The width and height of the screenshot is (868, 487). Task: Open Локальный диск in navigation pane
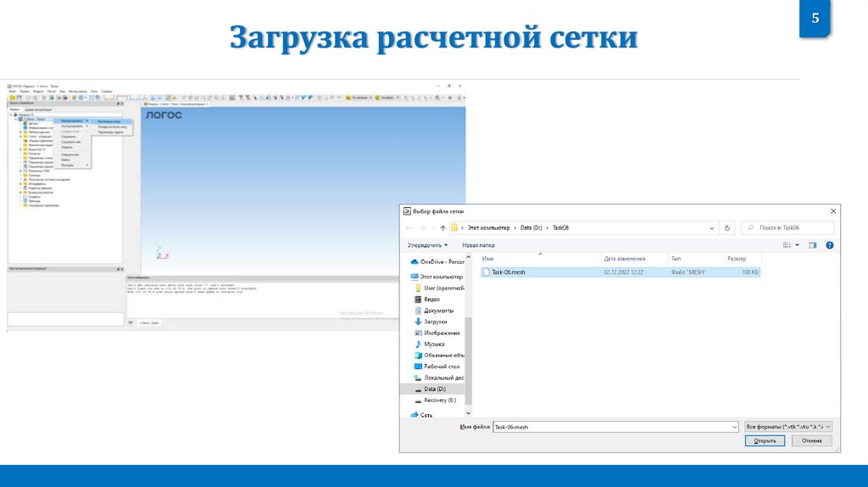[440, 378]
